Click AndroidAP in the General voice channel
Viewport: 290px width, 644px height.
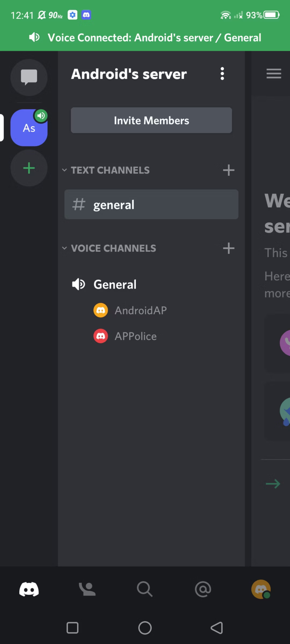pyautogui.click(x=140, y=310)
